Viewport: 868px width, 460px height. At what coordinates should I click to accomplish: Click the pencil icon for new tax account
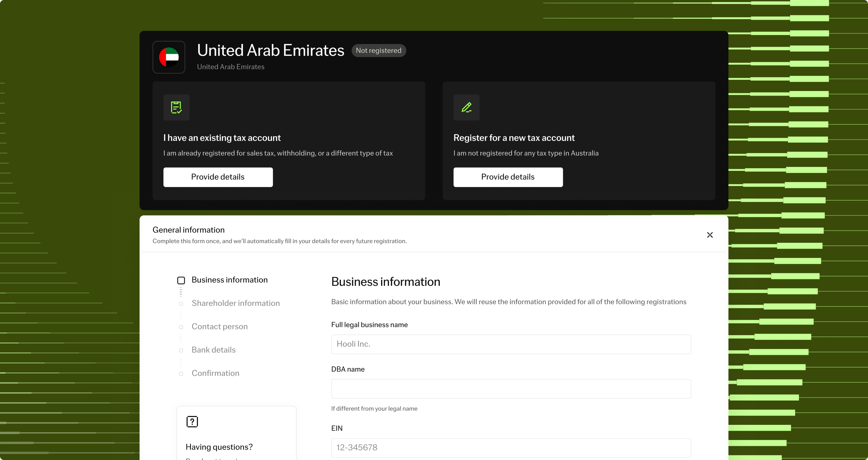click(466, 107)
